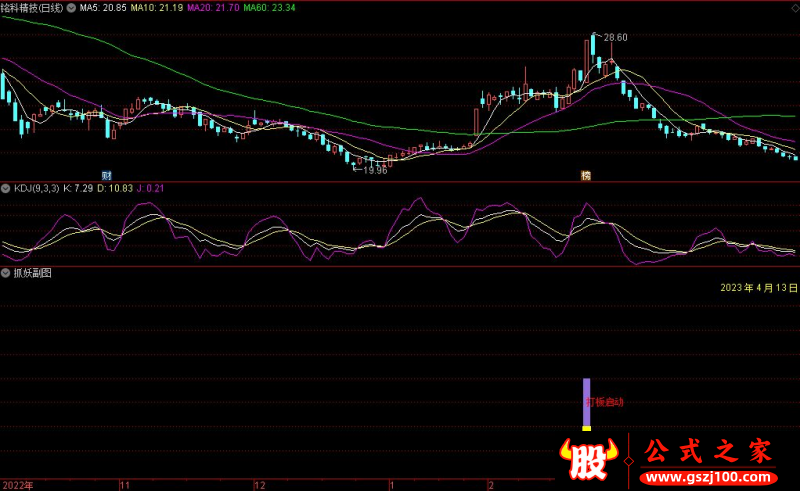Select the MA5: 20.85 indicator label
The height and width of the screenshot is (491, 800).
point(103,6)
